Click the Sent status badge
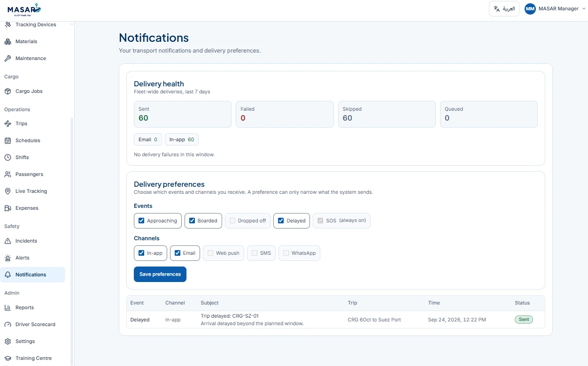The image size is (588, 366). [524, 320]
